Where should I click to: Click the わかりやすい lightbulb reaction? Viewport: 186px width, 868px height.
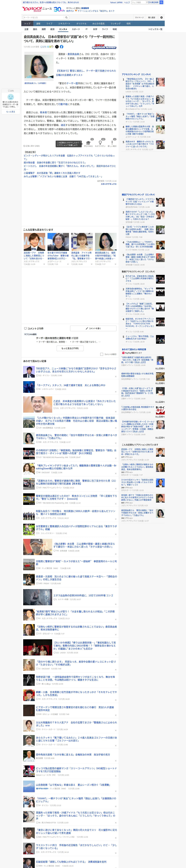pyautogui.click(x=100, y=144)
